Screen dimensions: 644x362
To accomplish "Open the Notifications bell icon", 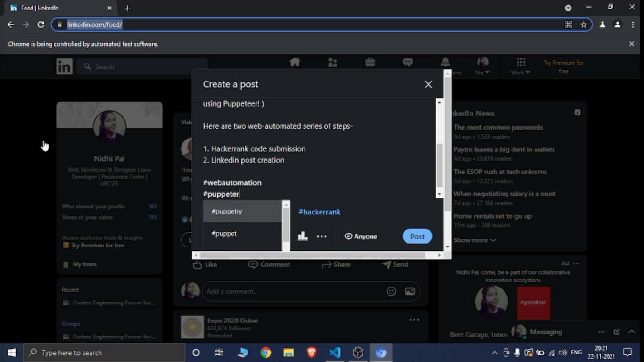I will [445, 63].
